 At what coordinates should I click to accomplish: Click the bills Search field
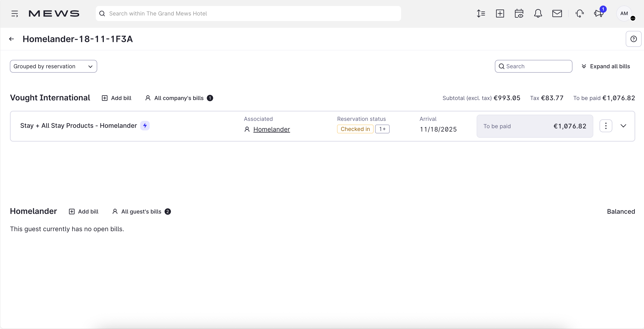(534, 66)
